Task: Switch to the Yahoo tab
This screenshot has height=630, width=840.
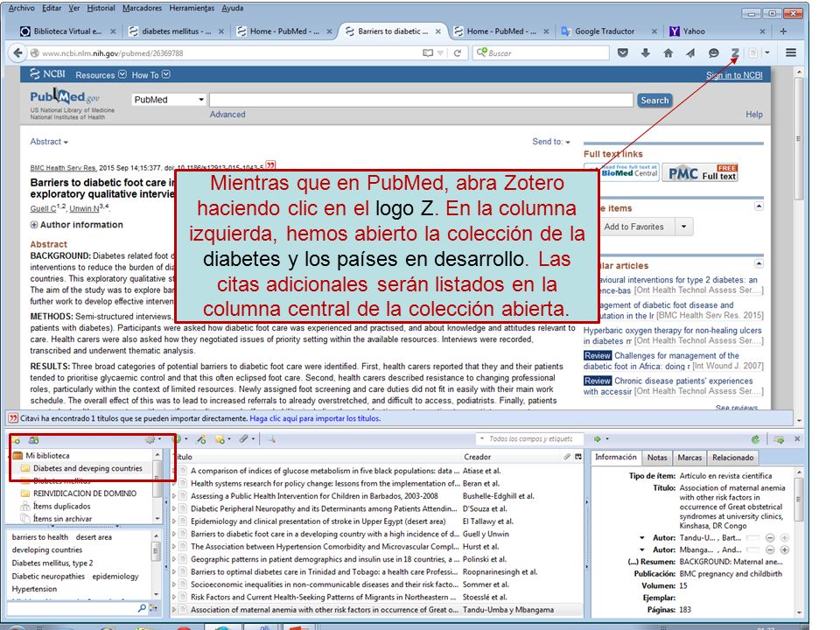Action: [x=717, y=31]
